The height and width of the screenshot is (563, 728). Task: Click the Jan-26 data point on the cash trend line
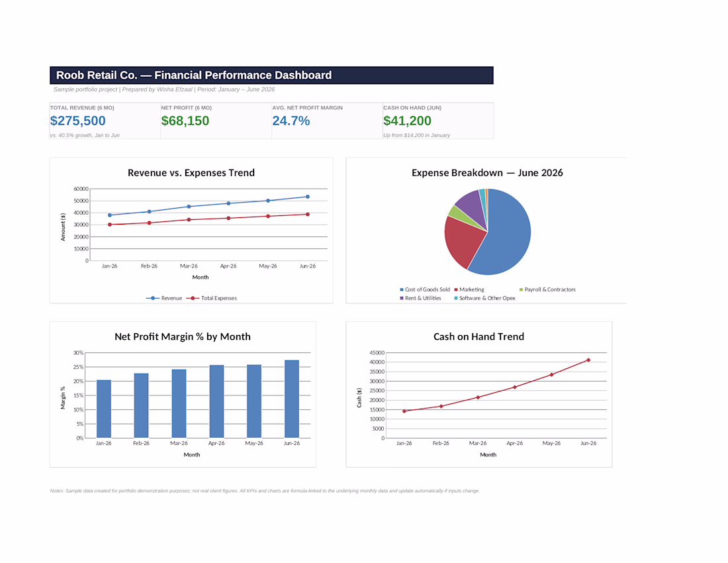tap(404, 411)
